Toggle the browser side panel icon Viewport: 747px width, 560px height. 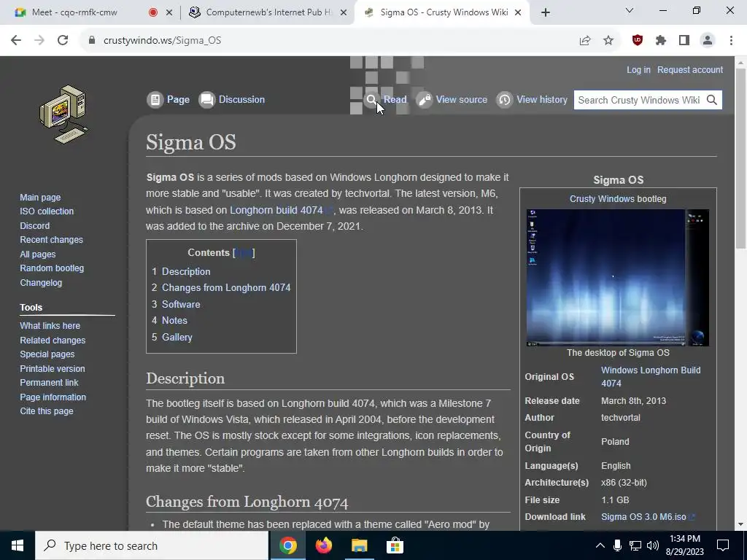684,41
